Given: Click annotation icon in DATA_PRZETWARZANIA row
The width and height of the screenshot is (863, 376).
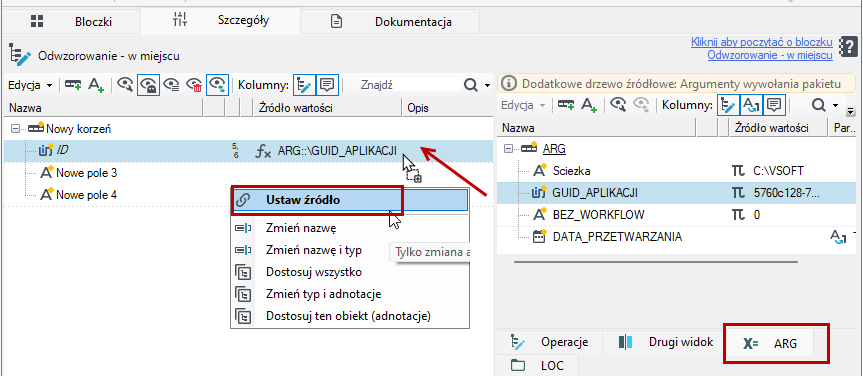Looking at the screenshot, I should click(837, 237).
